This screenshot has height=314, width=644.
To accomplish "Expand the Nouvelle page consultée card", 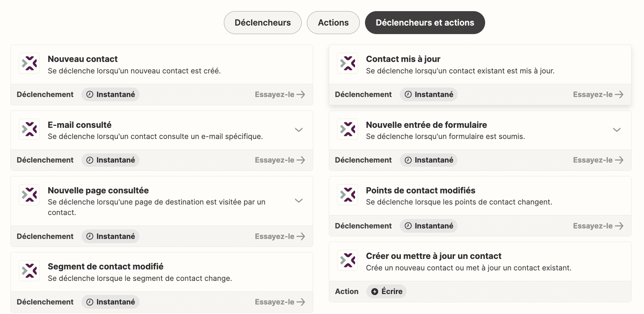I will tap(299, 201).
